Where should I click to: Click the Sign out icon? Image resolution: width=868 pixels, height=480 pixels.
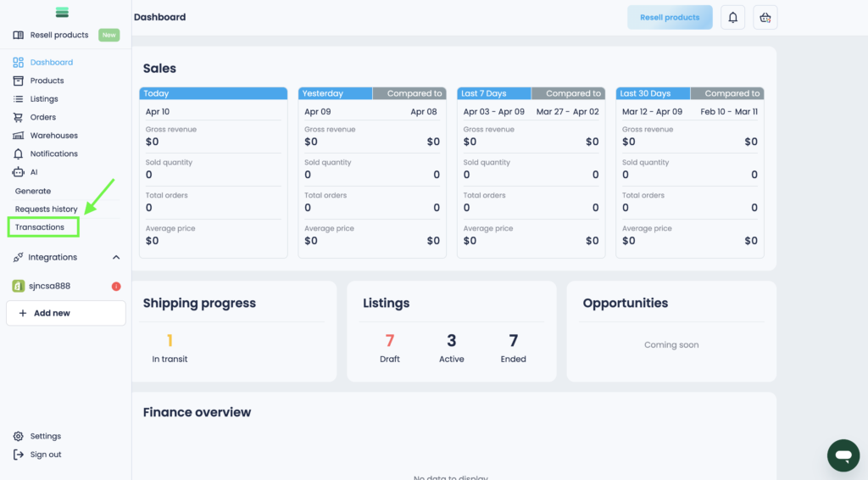coord(19,455)
